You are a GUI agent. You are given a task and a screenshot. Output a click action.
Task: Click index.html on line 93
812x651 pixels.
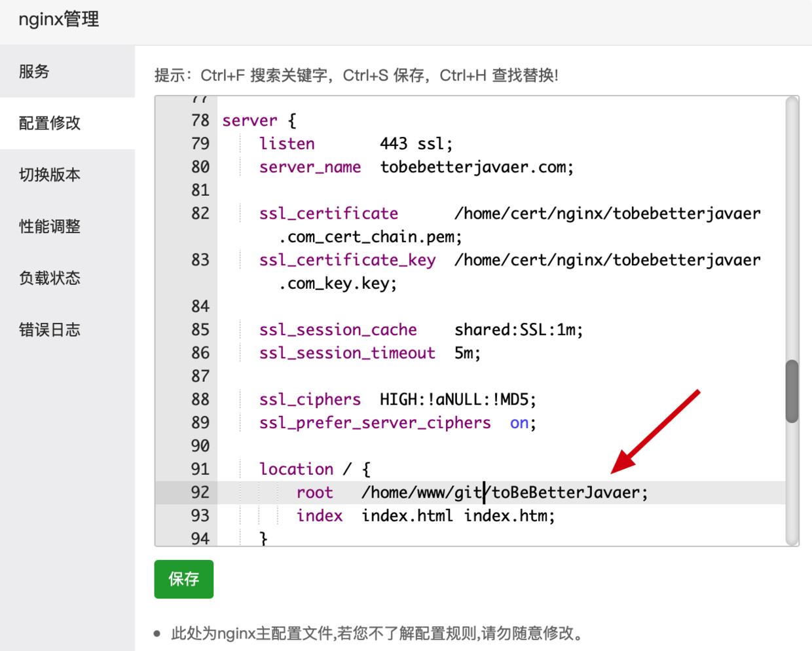point(407,516)
